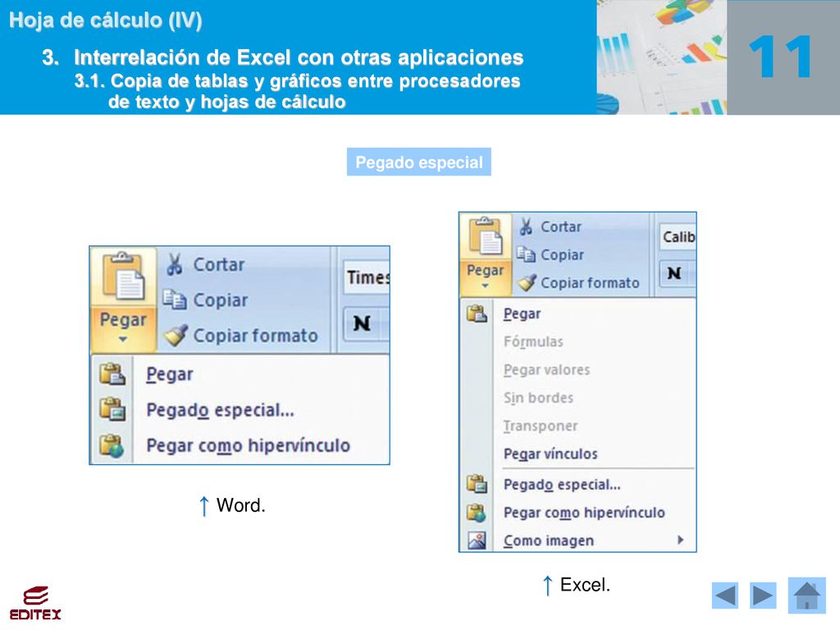Choose Pegado especial... in Word menu

(220, 410)
